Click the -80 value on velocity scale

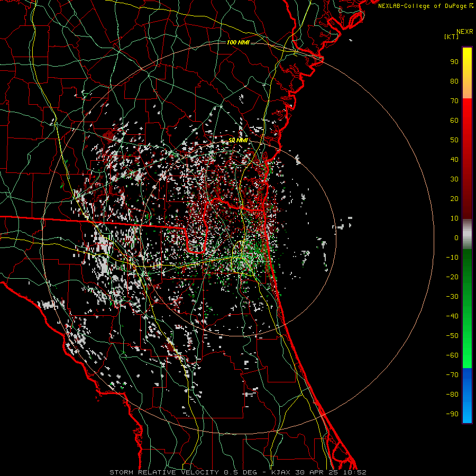tap(452, 395)
